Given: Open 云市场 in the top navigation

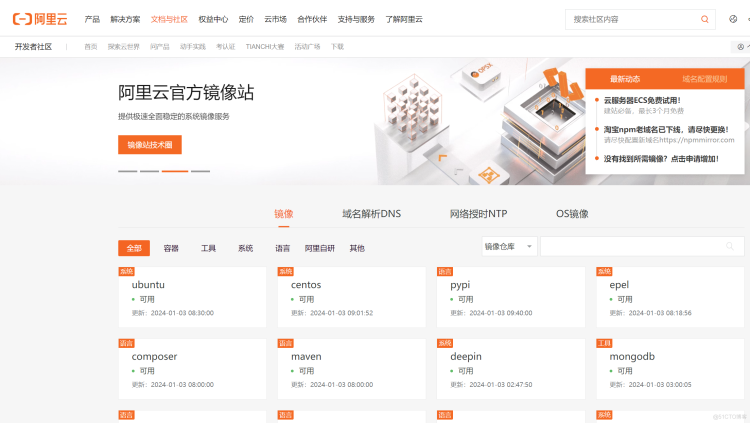Looking at the screenshot, I should coord(276,19).
